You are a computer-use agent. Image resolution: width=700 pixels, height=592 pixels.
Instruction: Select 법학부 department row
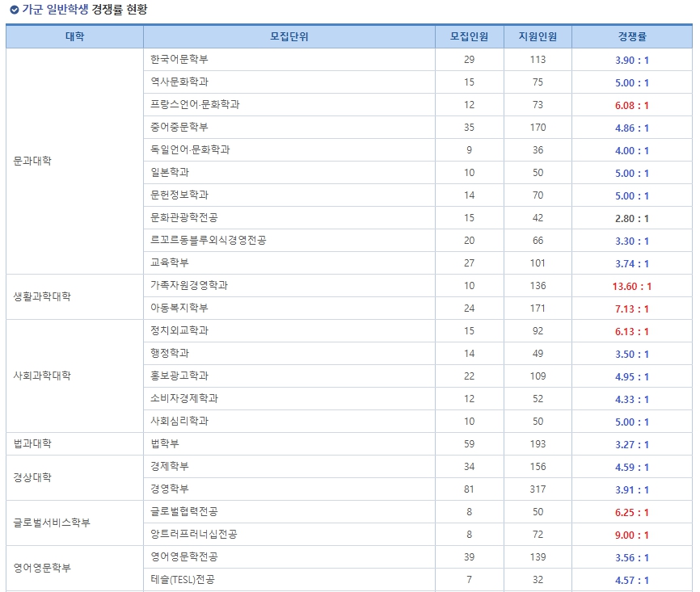(418, 444)
